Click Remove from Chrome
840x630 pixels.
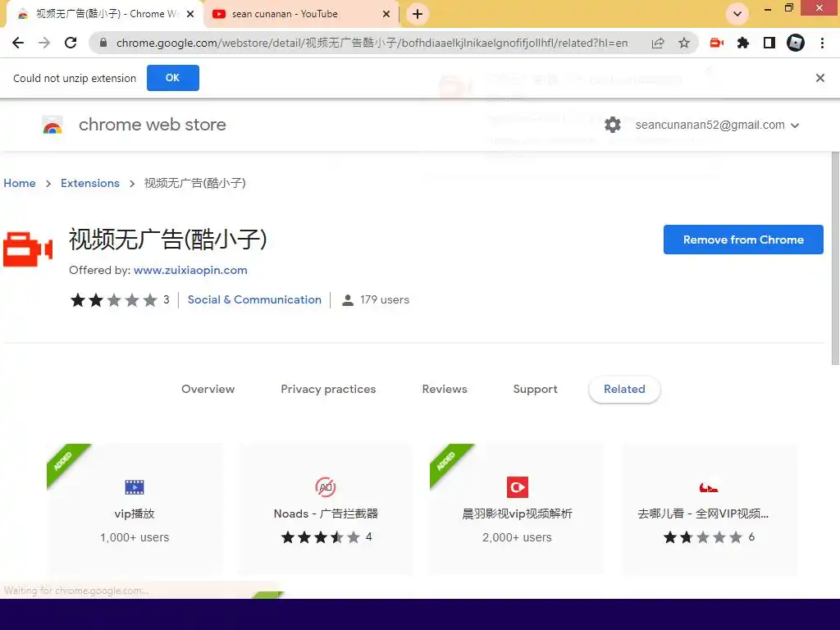(743, 240)
